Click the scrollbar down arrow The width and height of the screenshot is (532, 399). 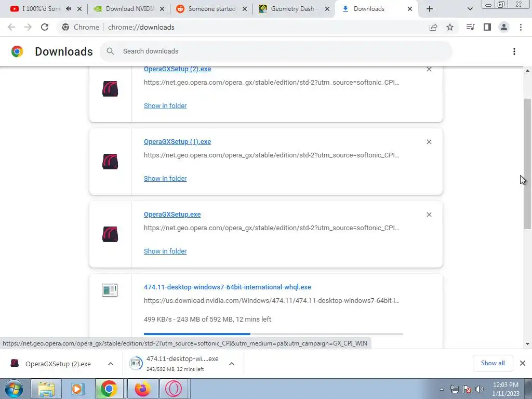[x=527, y=344]
